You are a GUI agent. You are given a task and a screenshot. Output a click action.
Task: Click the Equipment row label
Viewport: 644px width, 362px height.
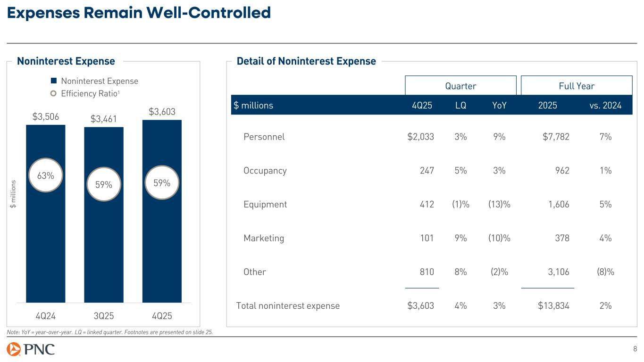(265, 205)
